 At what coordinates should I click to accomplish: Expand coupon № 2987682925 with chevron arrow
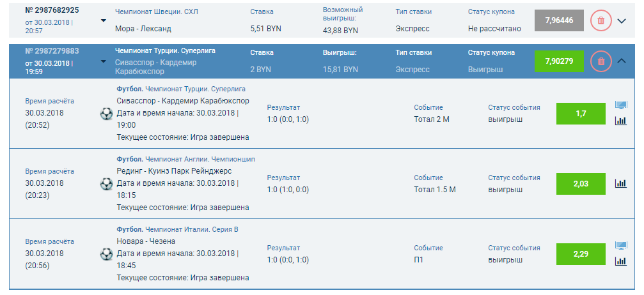tap(623, 21)
